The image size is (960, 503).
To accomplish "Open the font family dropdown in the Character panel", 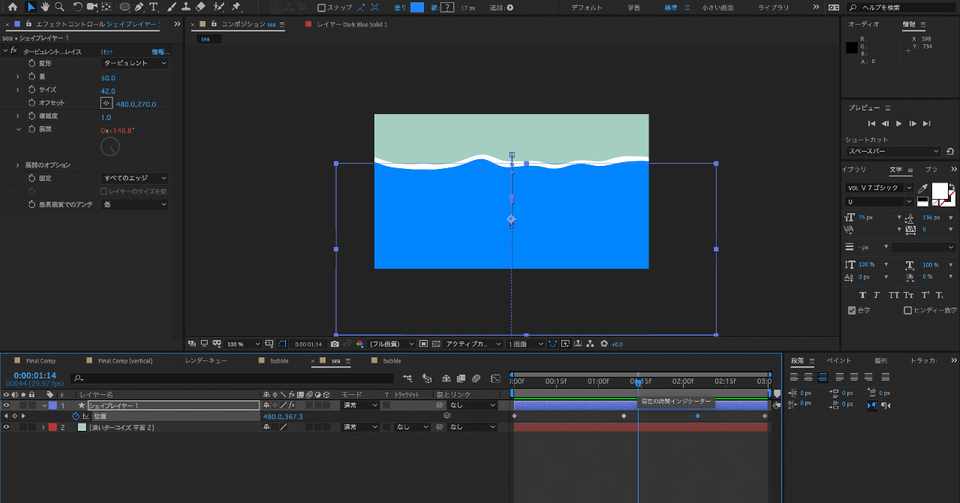I will (879, 188).
